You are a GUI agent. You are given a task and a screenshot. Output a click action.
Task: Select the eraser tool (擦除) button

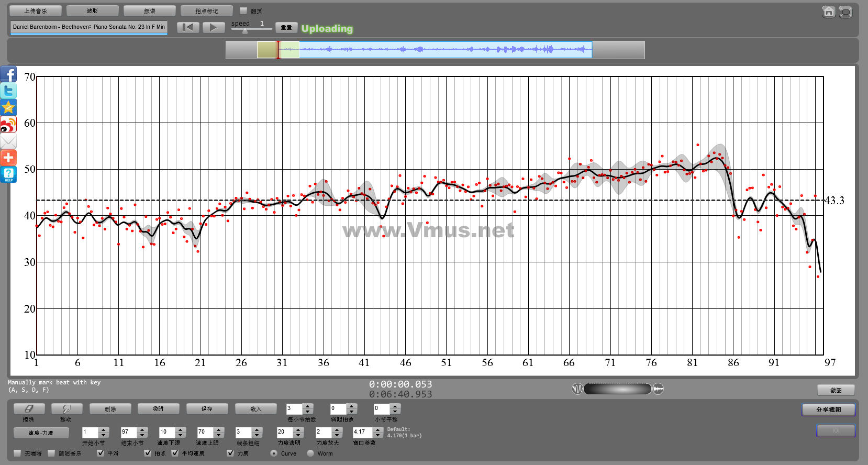point(29,409)
